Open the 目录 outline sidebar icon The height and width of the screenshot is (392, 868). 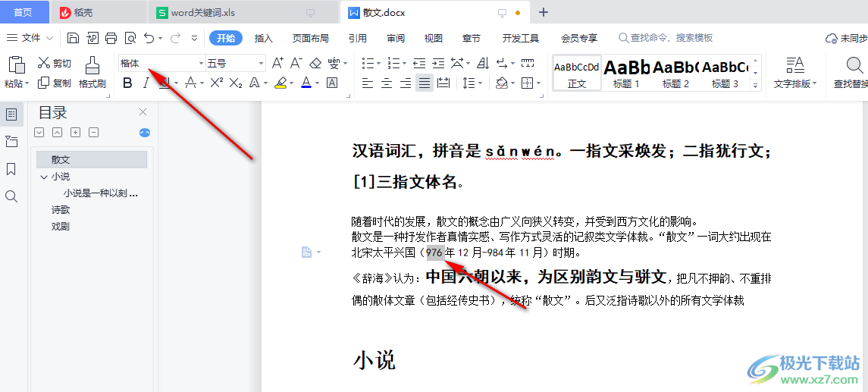pyautogui.click(x=11, y=115)
